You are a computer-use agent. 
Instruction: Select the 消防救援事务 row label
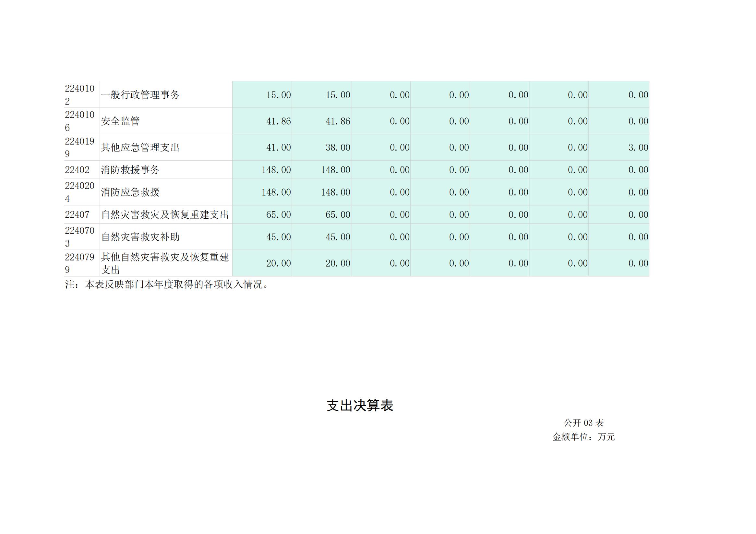click(x=130, y=170)
